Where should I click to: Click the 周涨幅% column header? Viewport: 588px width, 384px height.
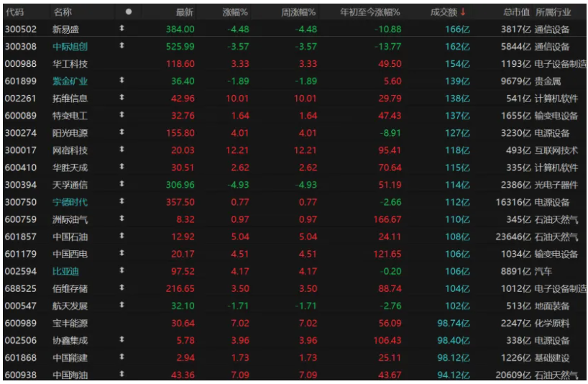(299, 12)
